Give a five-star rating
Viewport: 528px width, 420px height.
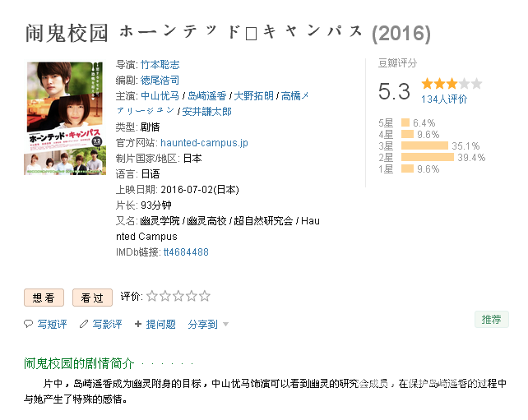(205, 296)
